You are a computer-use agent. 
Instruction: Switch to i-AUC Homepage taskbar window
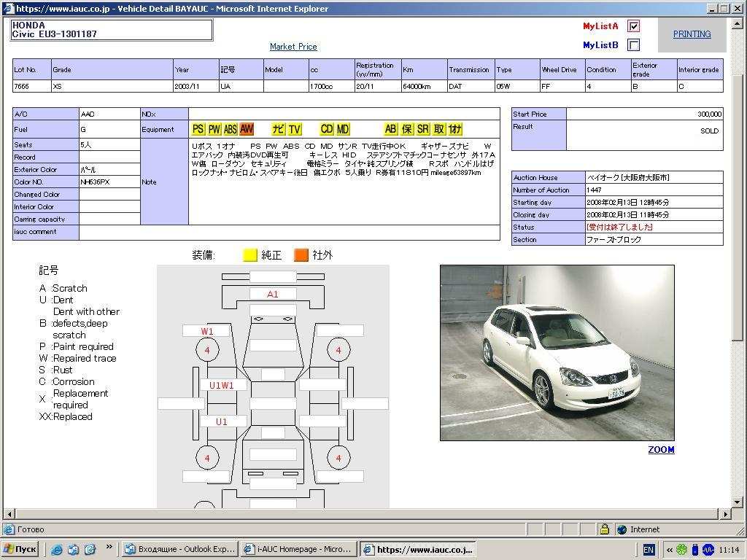point(298,549)
